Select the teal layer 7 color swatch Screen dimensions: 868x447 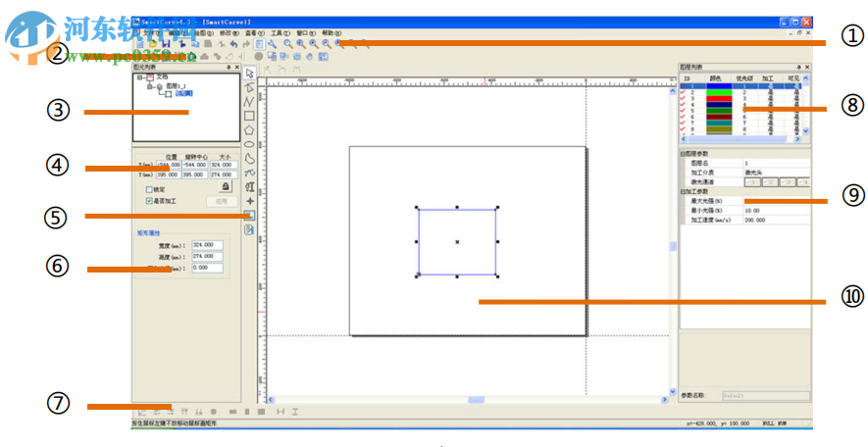719,123
